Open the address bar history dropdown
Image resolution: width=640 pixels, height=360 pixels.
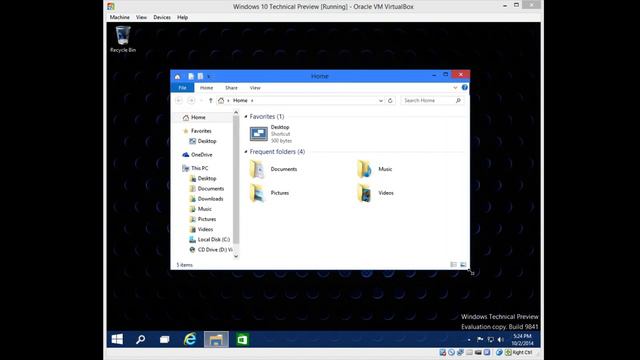(x=381, y=100)
